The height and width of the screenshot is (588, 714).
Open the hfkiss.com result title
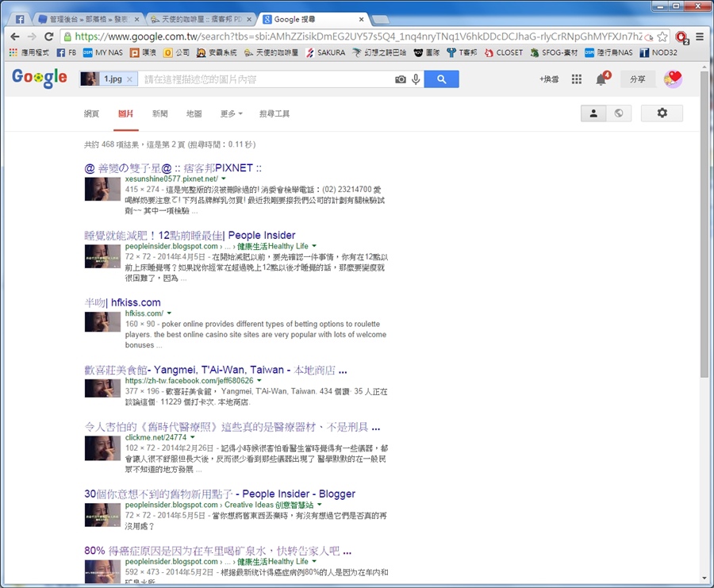click(122, 302)
